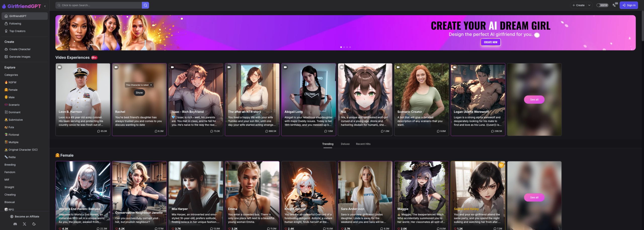Collapse the sidebar with the chevron button
Viewport: 644px width, 230px height.
[x=45, y=6]
